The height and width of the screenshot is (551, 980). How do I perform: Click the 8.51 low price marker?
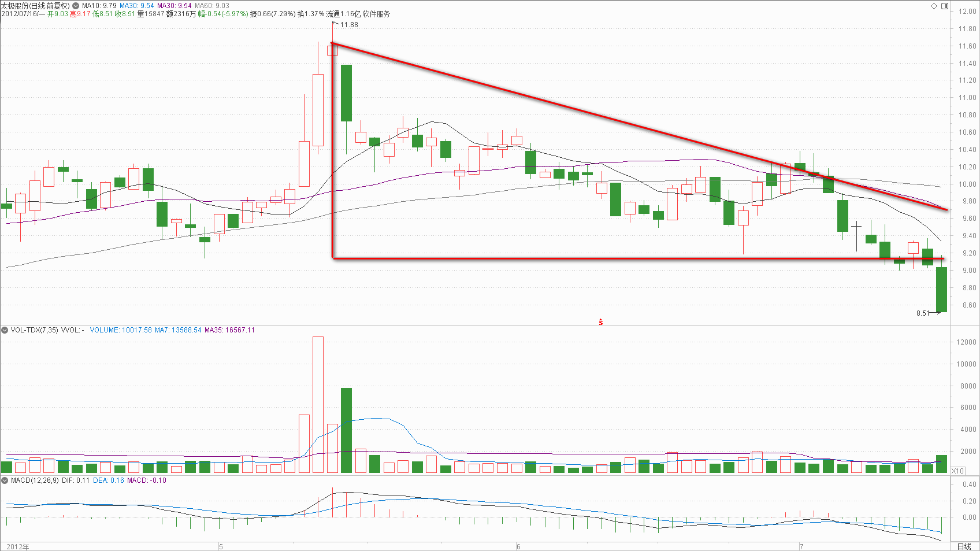coord(923,313)
